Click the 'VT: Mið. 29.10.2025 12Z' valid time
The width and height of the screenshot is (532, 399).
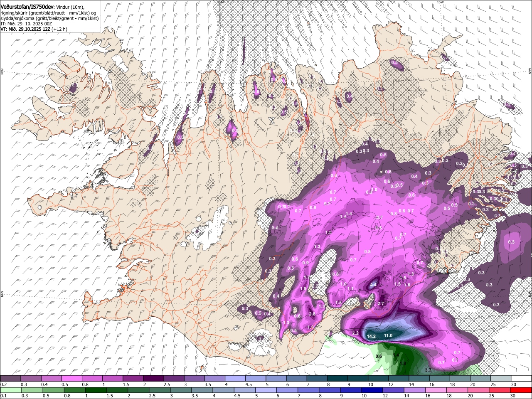[25, 29]
